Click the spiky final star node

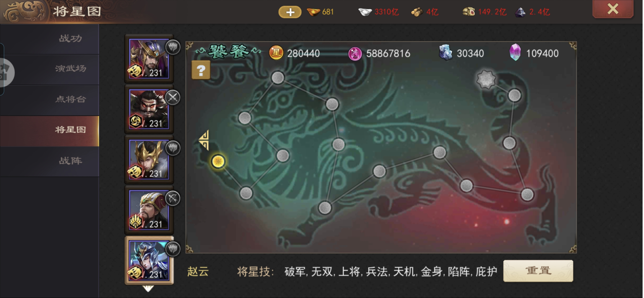point(486,79)
